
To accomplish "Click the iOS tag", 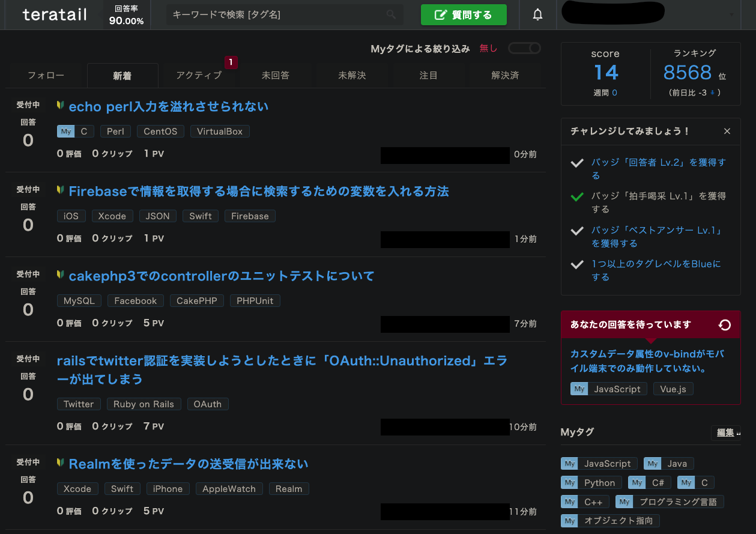I will click(71, 216).
